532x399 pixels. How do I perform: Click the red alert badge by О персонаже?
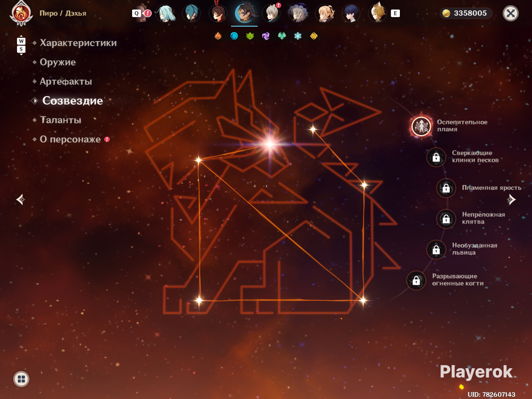click(x=107, y=139)
